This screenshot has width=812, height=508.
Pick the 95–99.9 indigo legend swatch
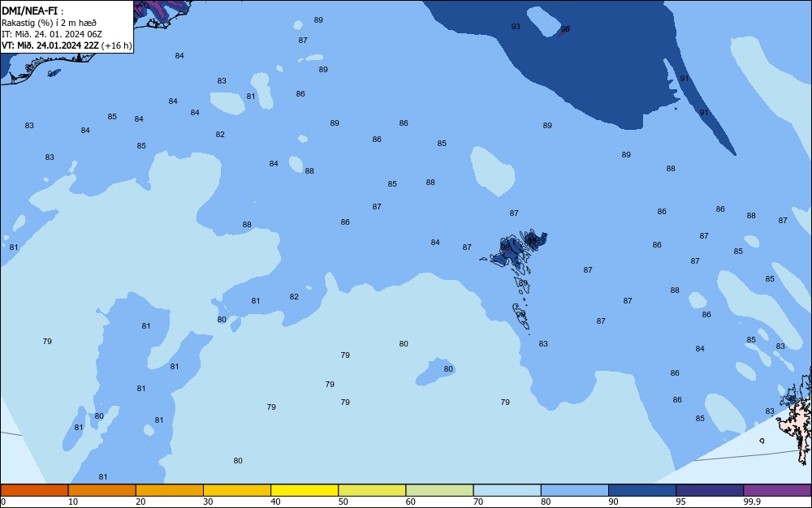click(x=710, y=490)
